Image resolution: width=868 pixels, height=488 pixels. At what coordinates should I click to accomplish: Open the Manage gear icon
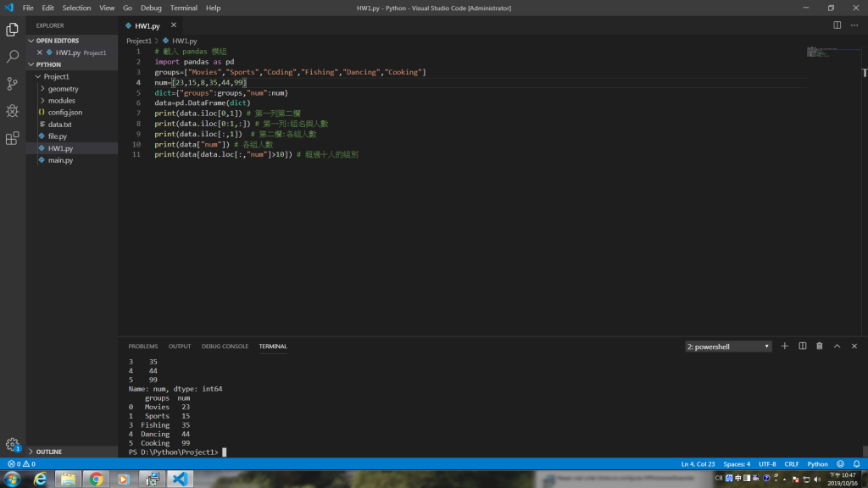[12, 444]
